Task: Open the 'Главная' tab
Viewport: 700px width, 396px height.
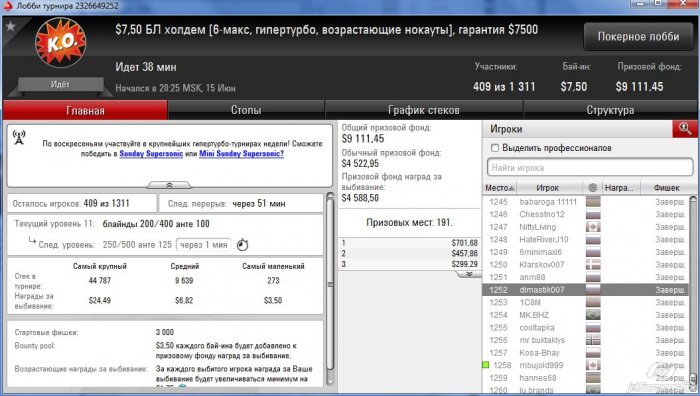Action: coord(85,110)
